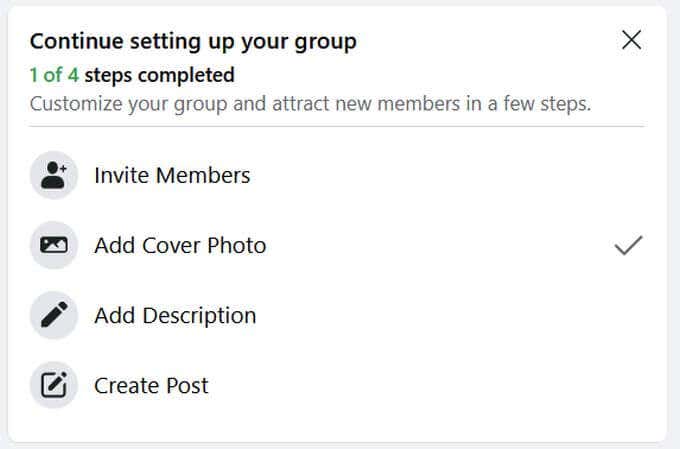Click the word "Description" in the third step
The width and height of the screenshot is (680, 449).
[x=198, y=316]
